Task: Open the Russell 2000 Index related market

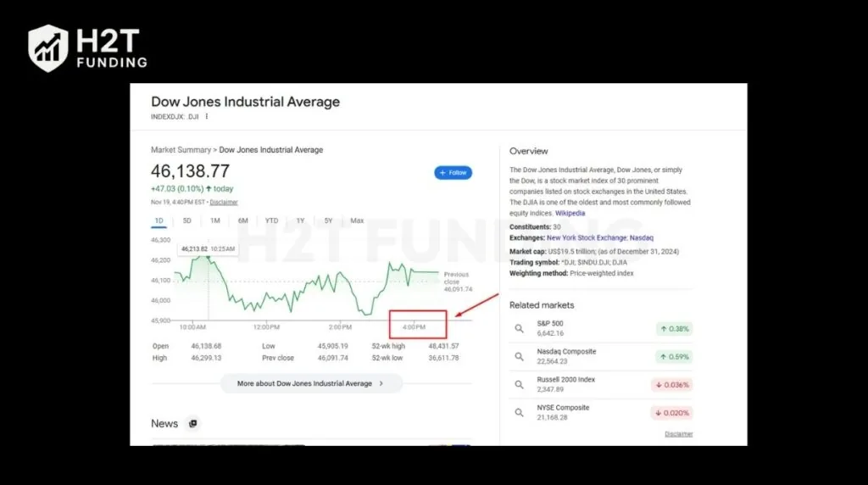Action: (601, 385)
